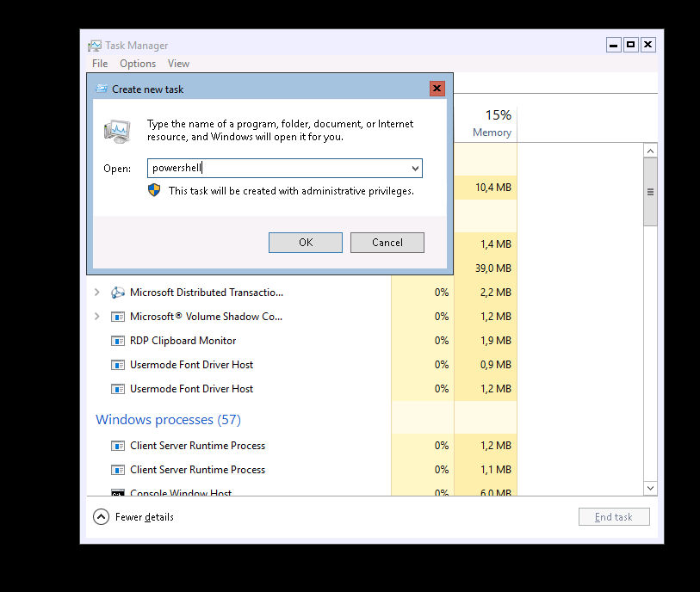Click the Fewer details link
Screen dimensions: 700x592
144,517
